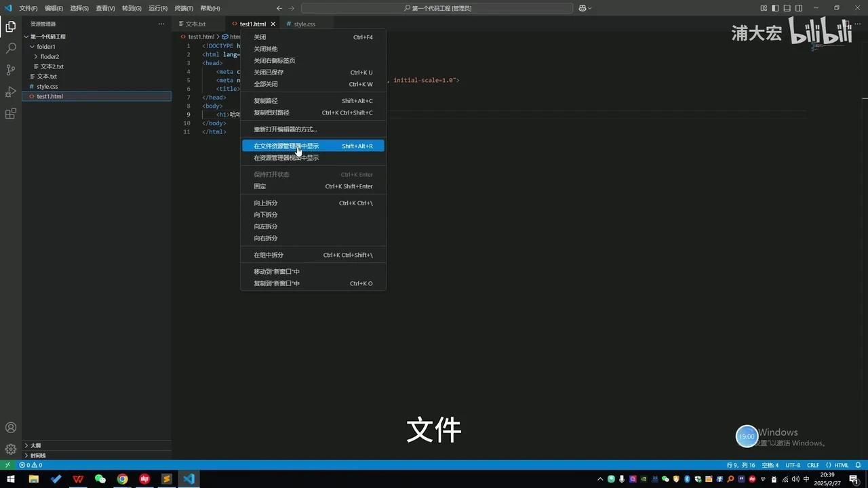
Task: Choose 在资源管理器视图中显示 from the context menu
Action: (285, 157)
